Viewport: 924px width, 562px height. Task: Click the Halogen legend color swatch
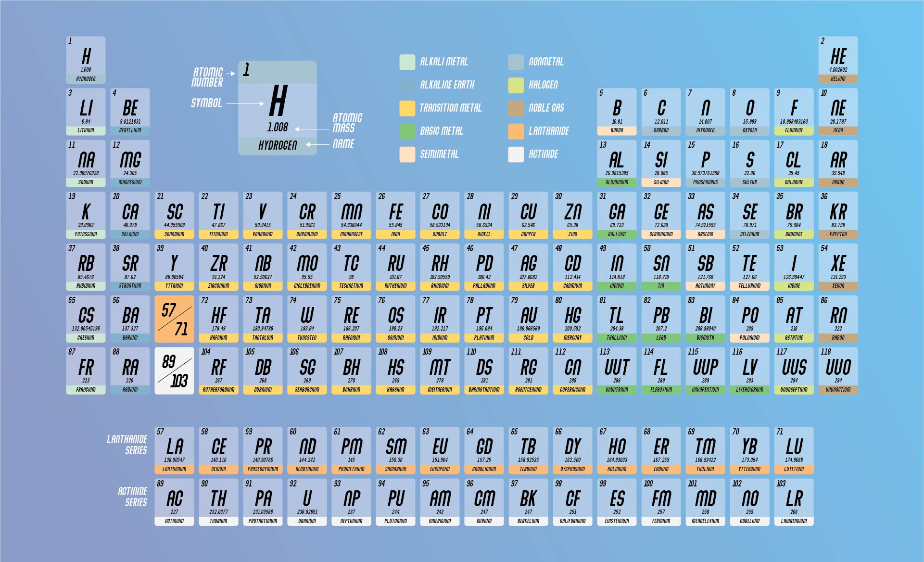tap(516, 85)
